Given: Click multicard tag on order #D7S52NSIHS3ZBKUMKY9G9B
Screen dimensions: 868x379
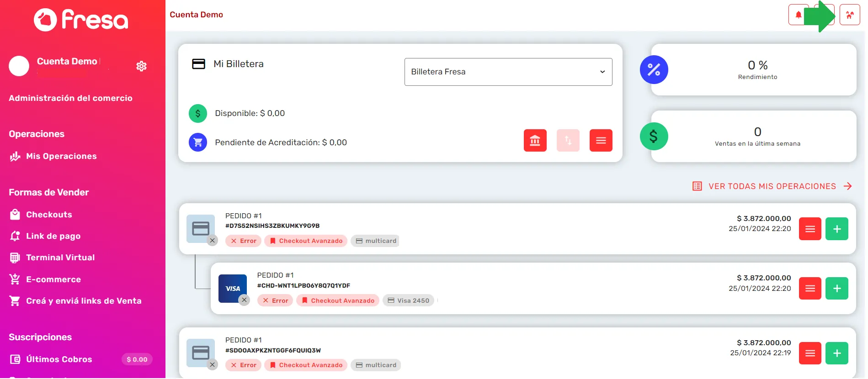Looking at the screenshot, I should [375, 241].
